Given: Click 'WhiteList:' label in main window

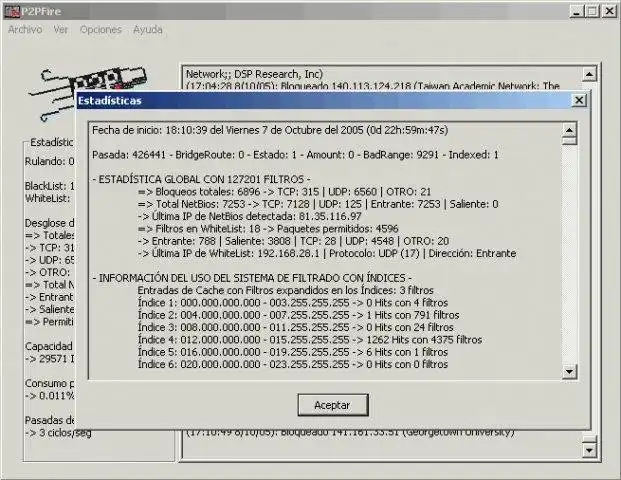Looking at the screenshot, I should coord(48,198).
